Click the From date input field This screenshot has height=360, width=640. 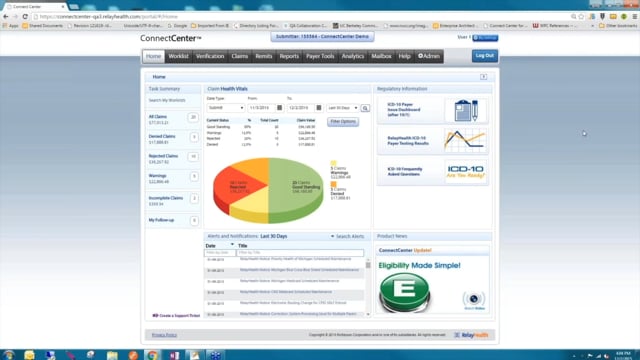[x=262, y=108]
